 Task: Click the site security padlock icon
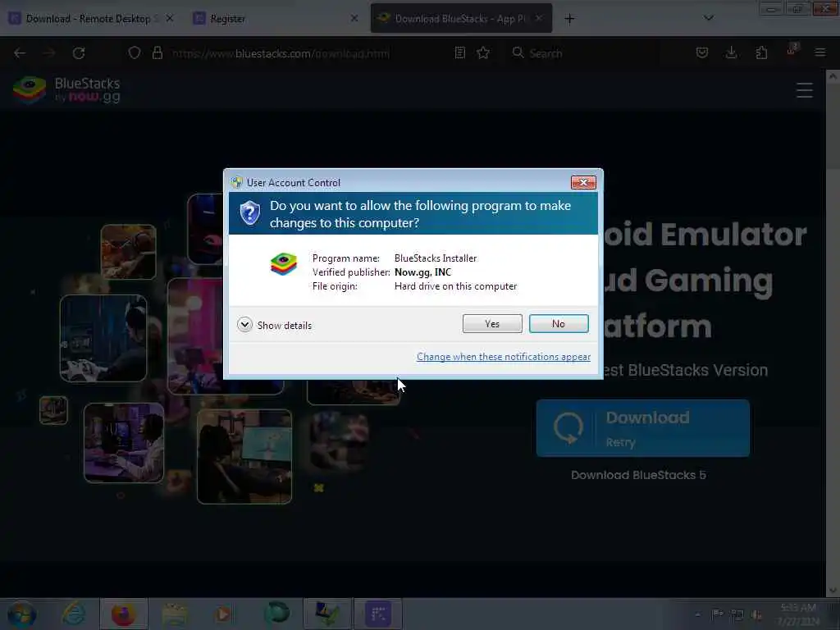[x=157, y=53]
